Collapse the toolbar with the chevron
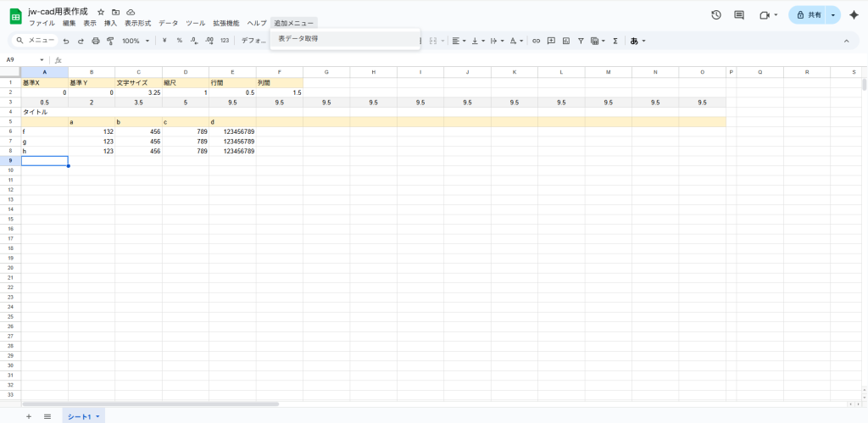Screen dimensions: 868x423 tap(846, 41)
